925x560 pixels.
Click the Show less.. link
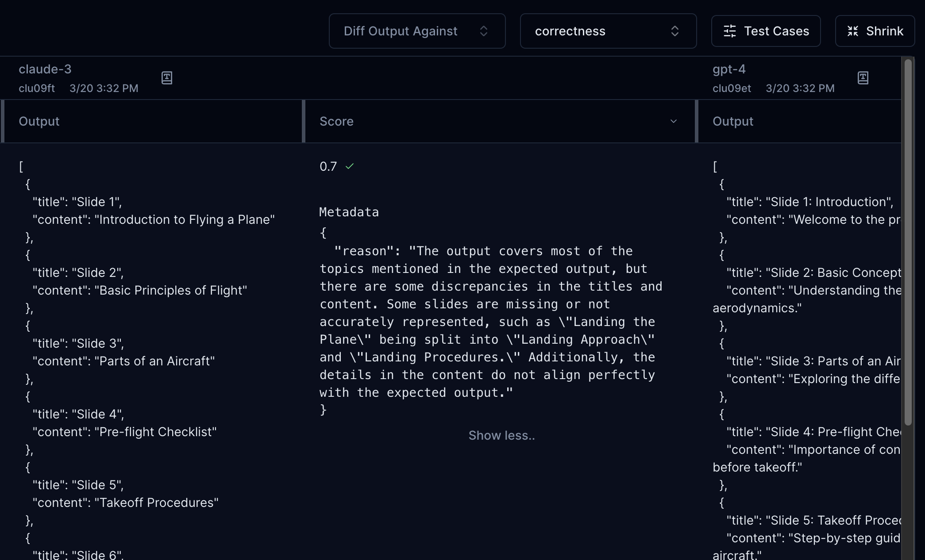tap(501, 436)
